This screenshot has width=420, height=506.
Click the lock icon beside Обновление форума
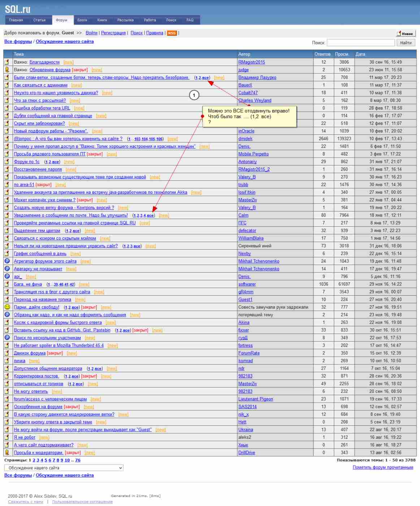tap(7, 70)
